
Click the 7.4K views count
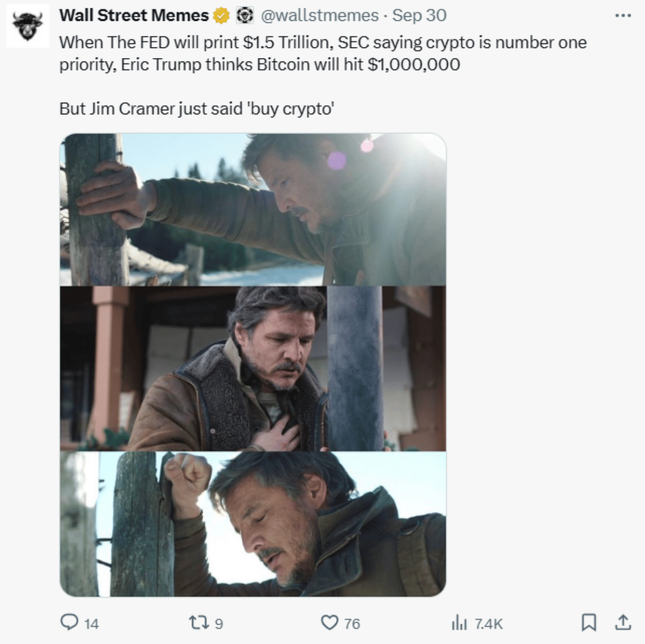pyautogui.click(x=489, y=624)
